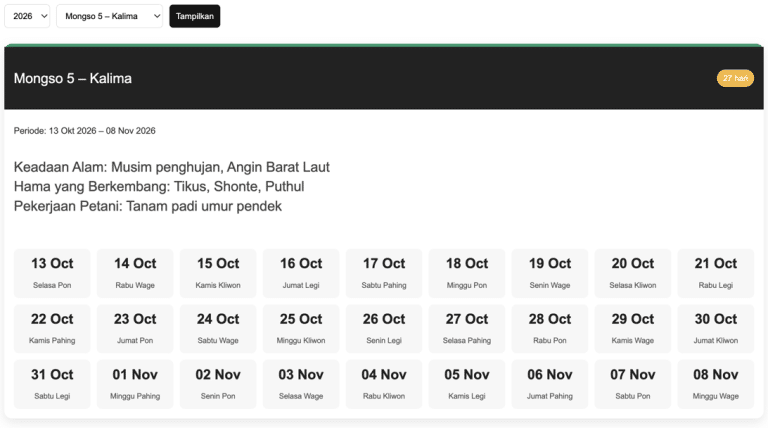Choose the 28 Oct Rabu Pon card
Screen dimensions: 768x428
coord(550,329)
